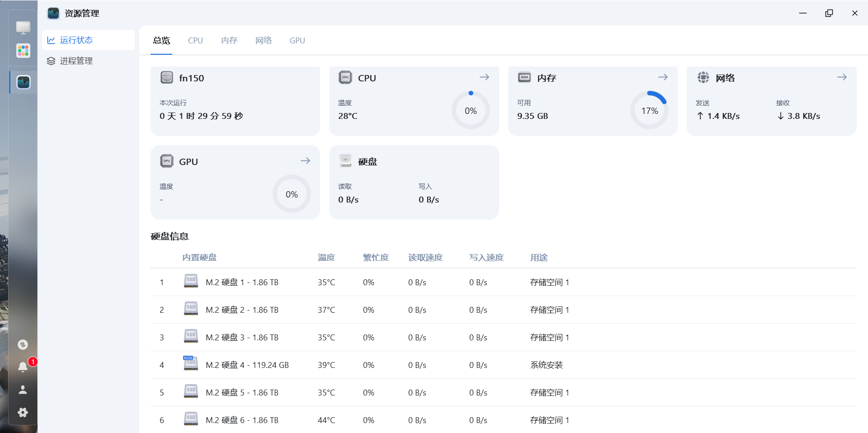Open 内存 details via its arrow button
868x433 pixels.
point(663,77)
